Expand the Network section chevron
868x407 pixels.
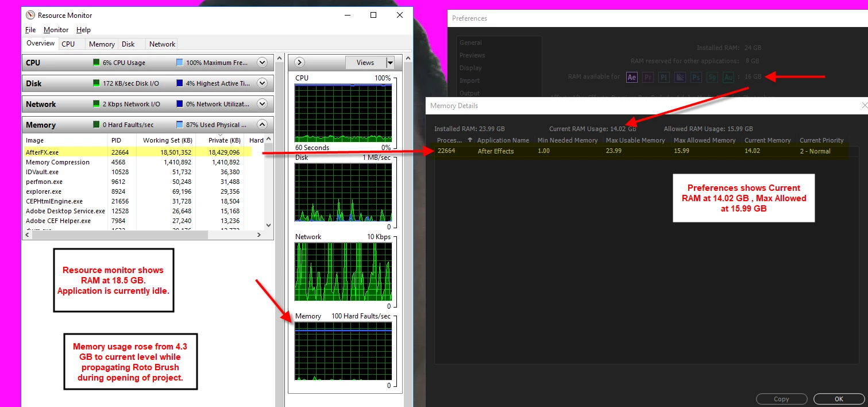coord(262,104)
